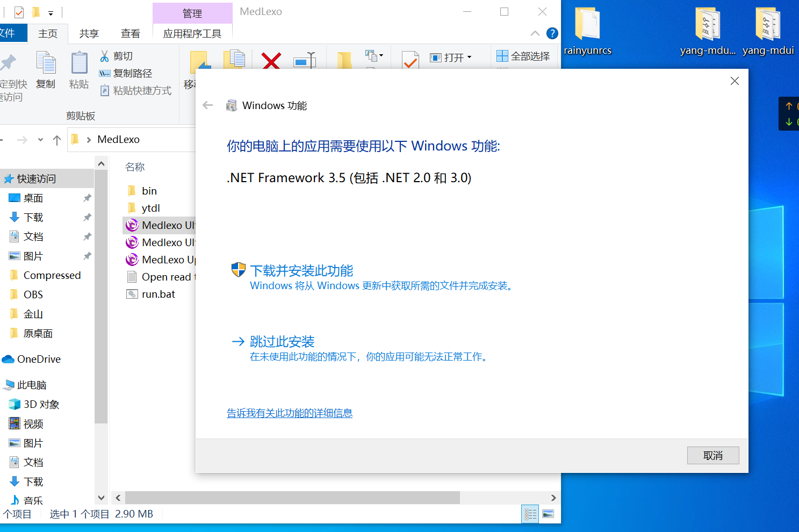The width and height of the screenshot is (799, 532).
Task: Click Select all (全部选择) in ribbon
Action: tap(523, 56)
